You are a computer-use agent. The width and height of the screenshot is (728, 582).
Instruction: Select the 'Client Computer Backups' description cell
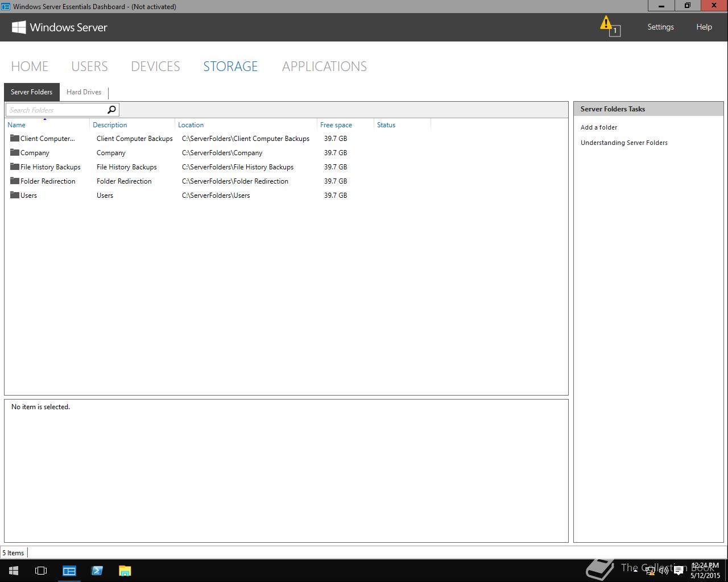[135, 139]
